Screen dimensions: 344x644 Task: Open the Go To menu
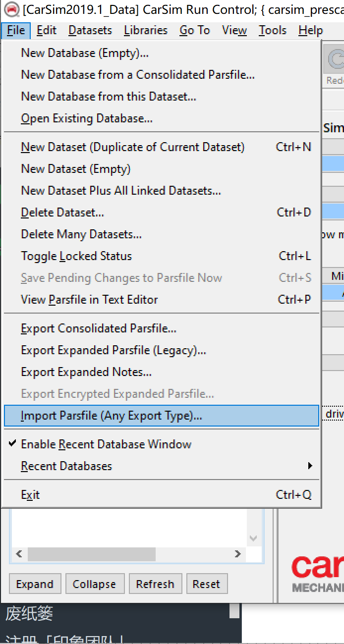point(194,31)
